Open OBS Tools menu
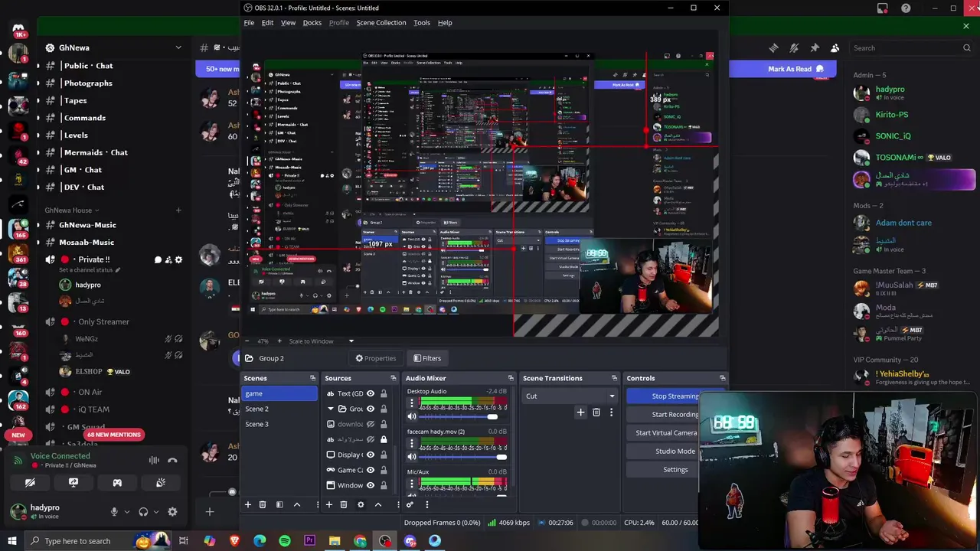980x551 pixels. [x=422, y=23]
